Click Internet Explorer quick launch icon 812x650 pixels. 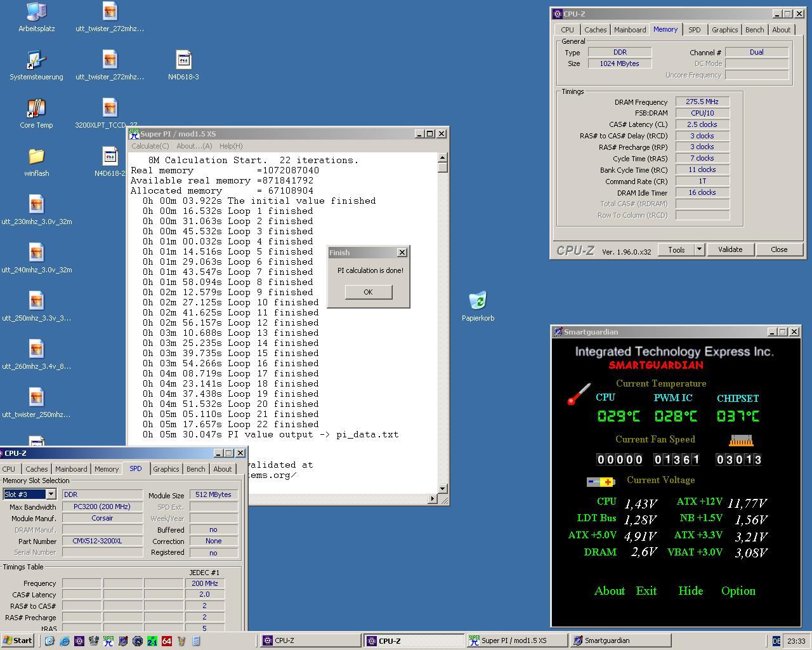coord(64,641)
